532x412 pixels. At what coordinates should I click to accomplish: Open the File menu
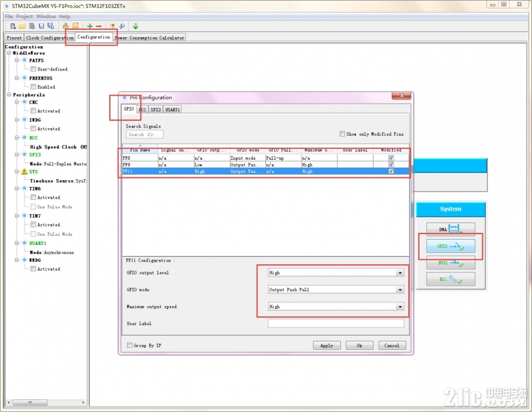[x=9, y=16]
